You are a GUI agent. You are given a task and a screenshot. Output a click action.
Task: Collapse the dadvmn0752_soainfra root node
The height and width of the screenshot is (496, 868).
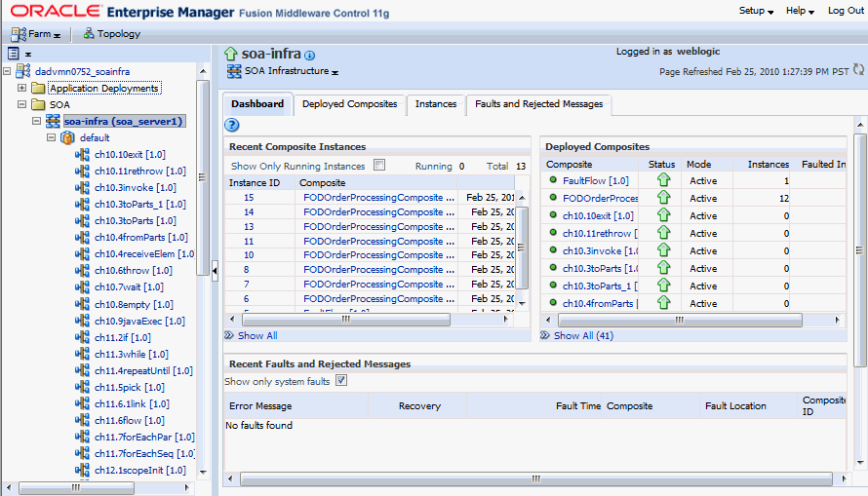(7, 71)
